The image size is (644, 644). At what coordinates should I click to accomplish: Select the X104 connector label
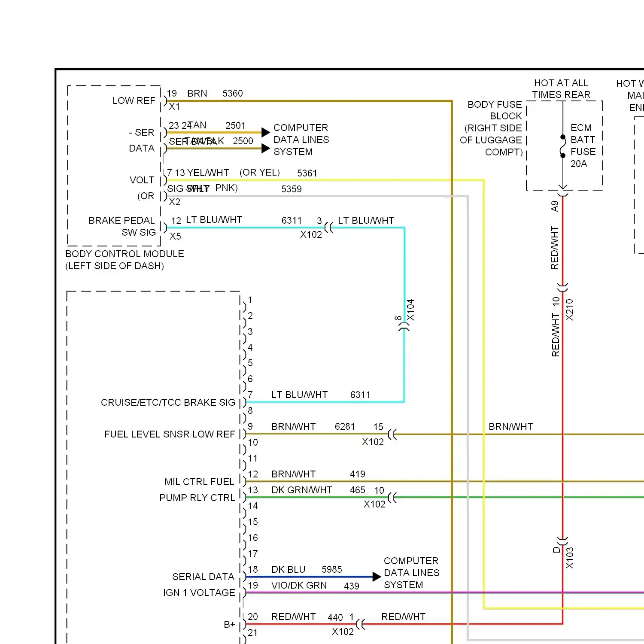coord(410,310)
